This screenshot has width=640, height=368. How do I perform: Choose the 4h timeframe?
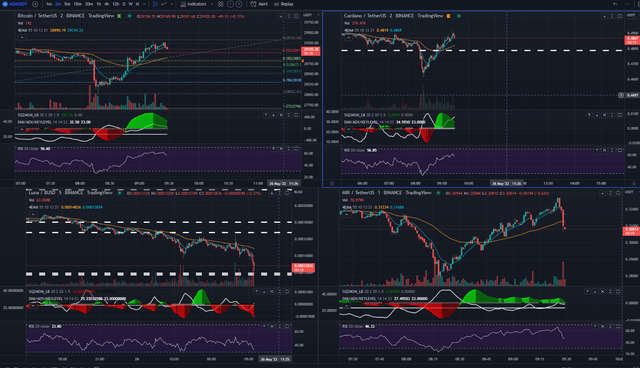click(x=107, y=4)
